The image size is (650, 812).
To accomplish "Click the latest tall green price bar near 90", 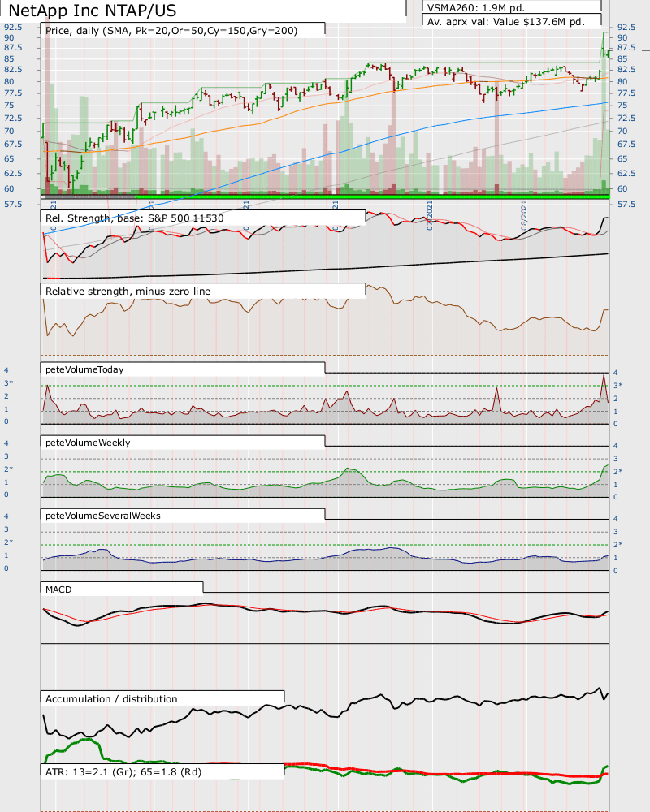I will coord(604,45).
